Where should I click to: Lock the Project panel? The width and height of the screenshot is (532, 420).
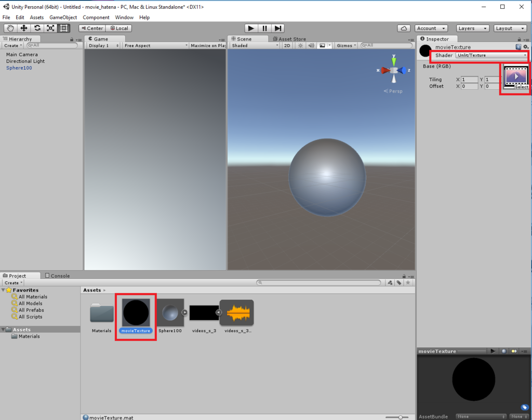pos(404,276)
